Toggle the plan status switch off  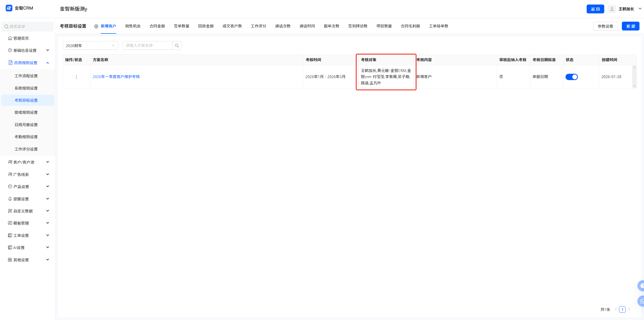tap(572, 77)
